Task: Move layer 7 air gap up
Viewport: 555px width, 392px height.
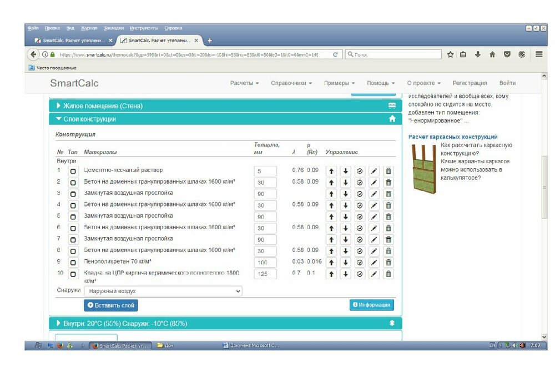Action: [x=331, y=240]
